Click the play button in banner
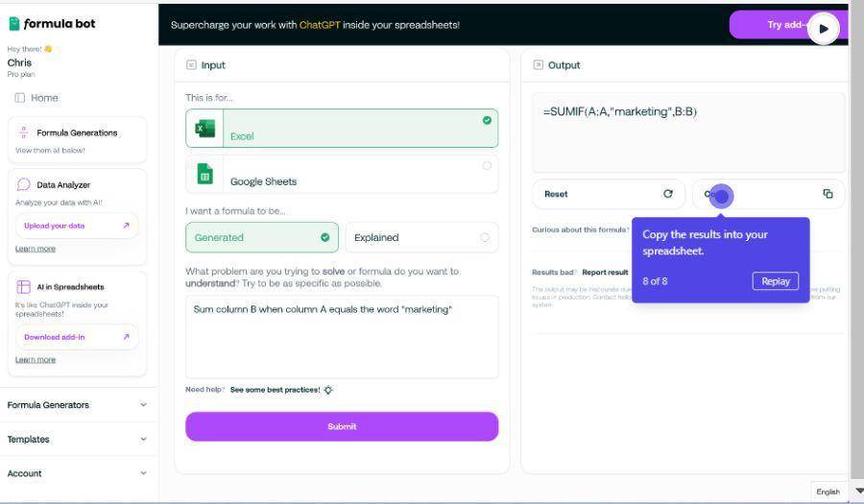Image resolution: width=864 pixels, height=504 pixels. tap(824, 29)
